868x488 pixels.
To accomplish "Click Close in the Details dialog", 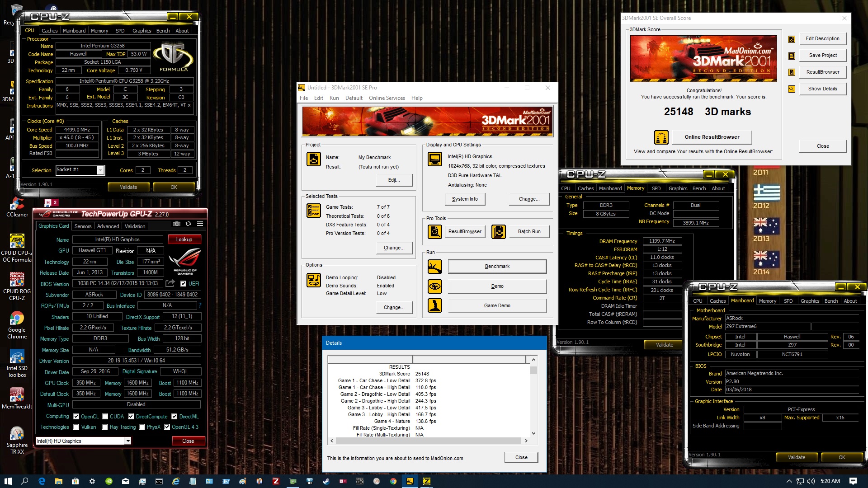I will [521, 457].
